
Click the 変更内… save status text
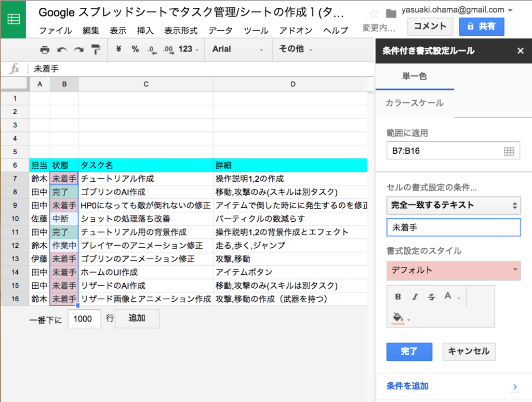[379, 28]
